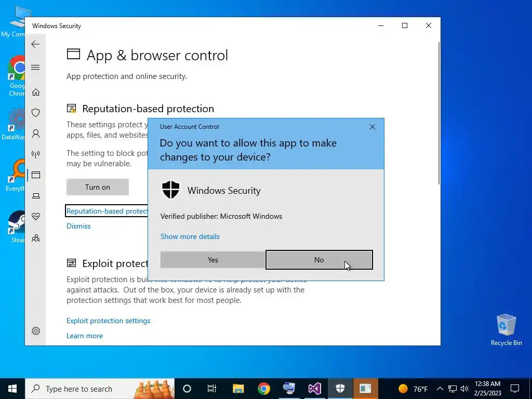Screen dimensions: 532x399
Task: Open the hamburger navigation menu
Action: [35, 67]
